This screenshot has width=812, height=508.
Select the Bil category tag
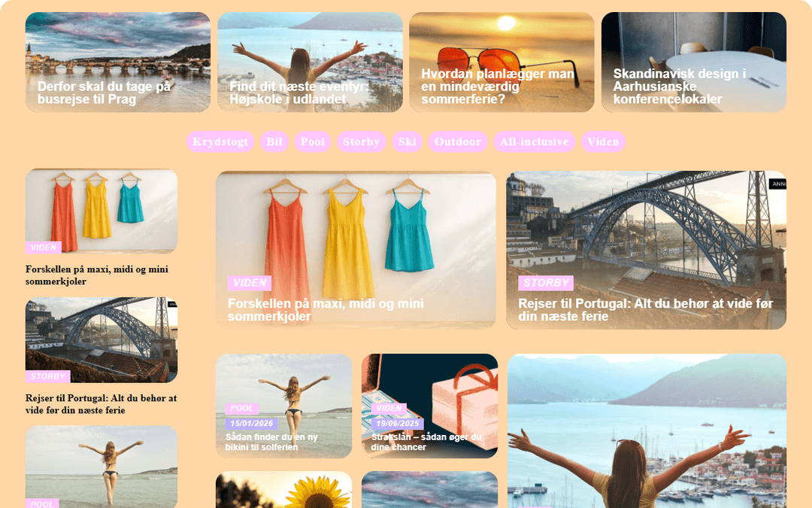point(274,141)
